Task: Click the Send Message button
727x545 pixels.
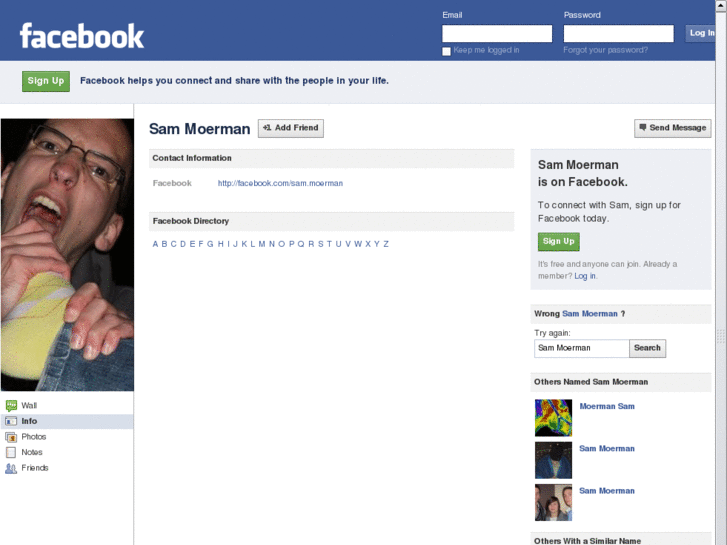Action: click(x=672, y=128)
